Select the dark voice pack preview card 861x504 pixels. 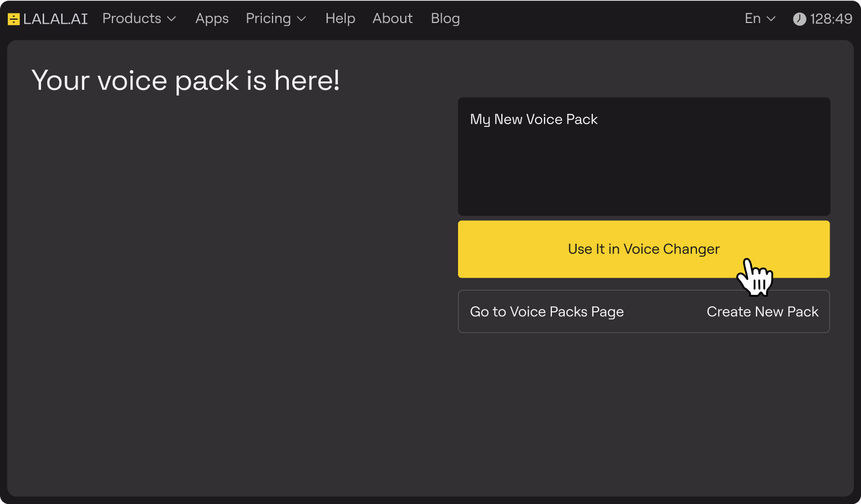[x=644, y=169]
